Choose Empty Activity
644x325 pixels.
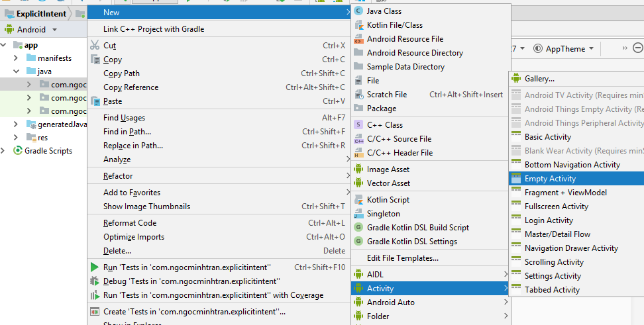click(576, 179)
